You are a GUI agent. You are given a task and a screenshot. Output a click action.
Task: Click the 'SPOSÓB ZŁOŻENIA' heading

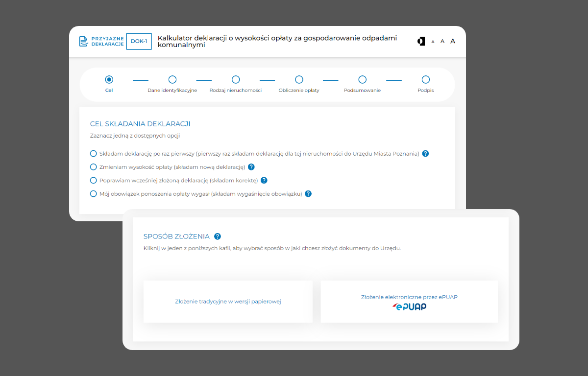176,236
